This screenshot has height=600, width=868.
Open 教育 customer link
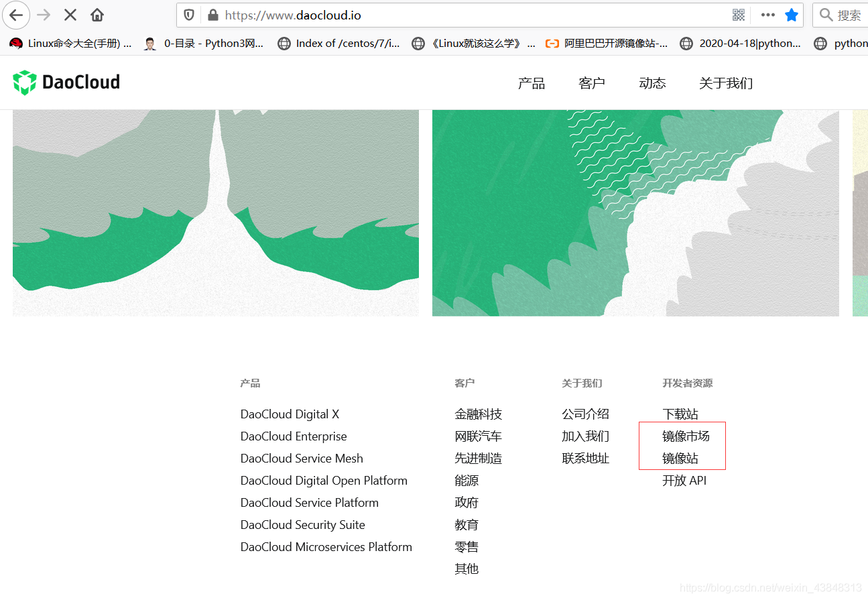click(467, 525)
